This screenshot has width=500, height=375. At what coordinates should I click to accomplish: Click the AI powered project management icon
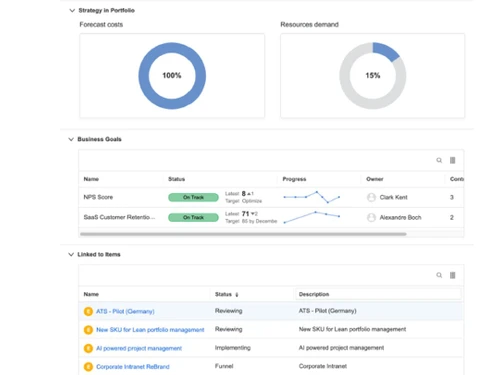coord(88,348)
